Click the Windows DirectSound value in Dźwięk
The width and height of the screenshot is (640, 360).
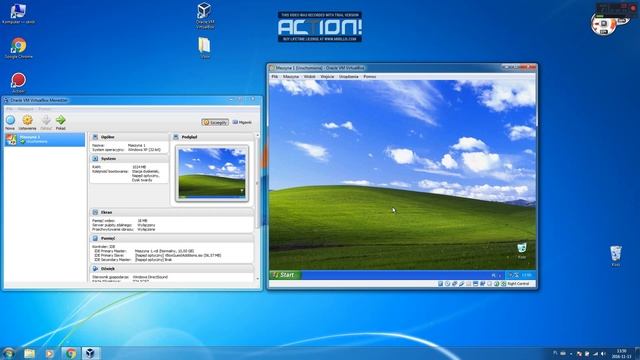pyautogui.click(x=150, y=277)
